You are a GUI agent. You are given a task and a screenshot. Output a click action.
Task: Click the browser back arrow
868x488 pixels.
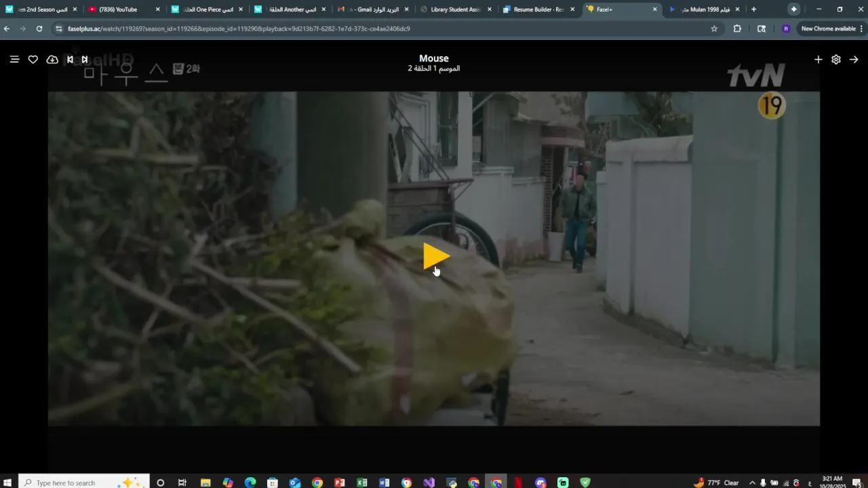point(7,28)
